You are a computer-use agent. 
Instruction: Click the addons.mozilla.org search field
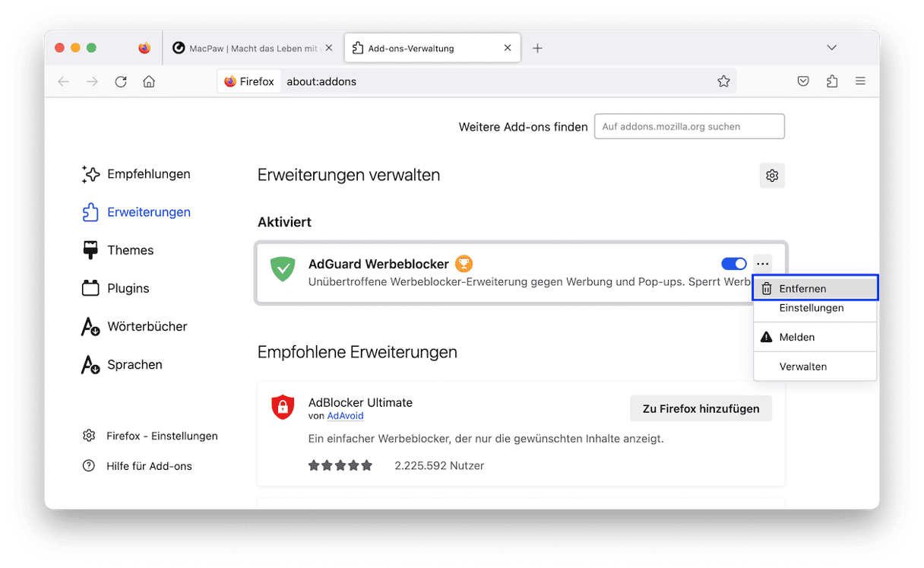689,127
